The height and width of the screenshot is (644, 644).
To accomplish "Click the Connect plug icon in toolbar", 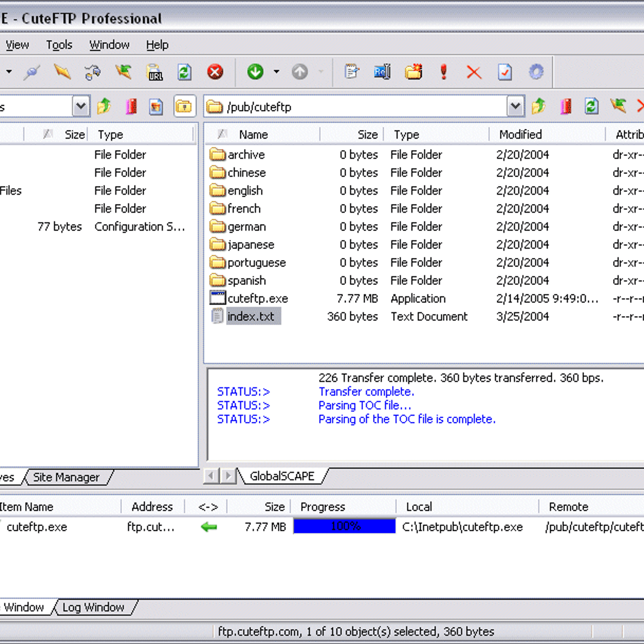I will (x=31, y=72).
